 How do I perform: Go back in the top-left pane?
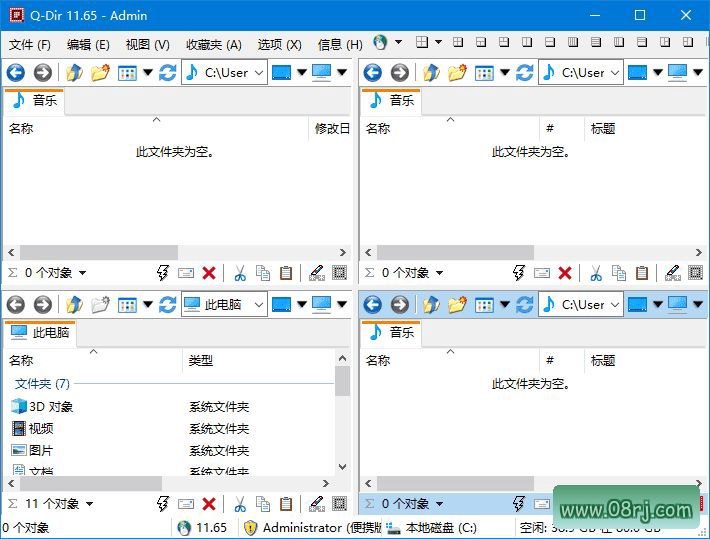15,72
